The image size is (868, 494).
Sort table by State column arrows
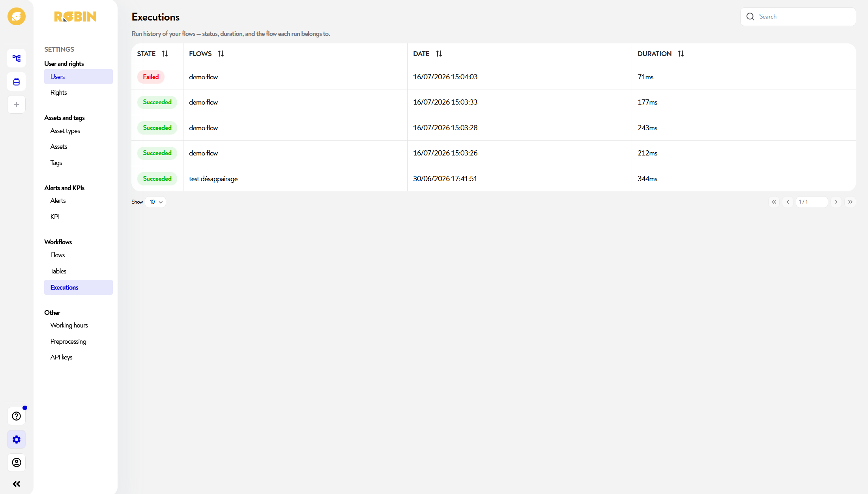pyautogui.click(x=165, y=54)
